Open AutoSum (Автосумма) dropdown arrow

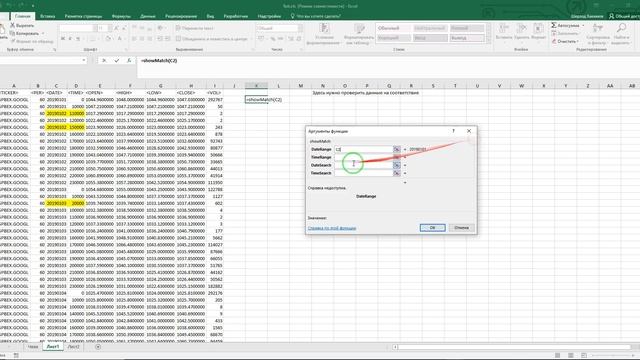[x=583, y=25]
